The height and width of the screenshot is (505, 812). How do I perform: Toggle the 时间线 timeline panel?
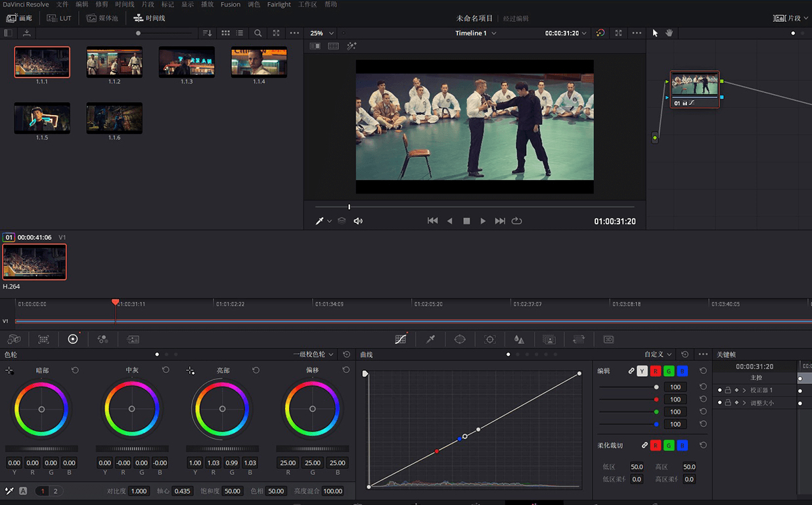(x=150, y=18)
